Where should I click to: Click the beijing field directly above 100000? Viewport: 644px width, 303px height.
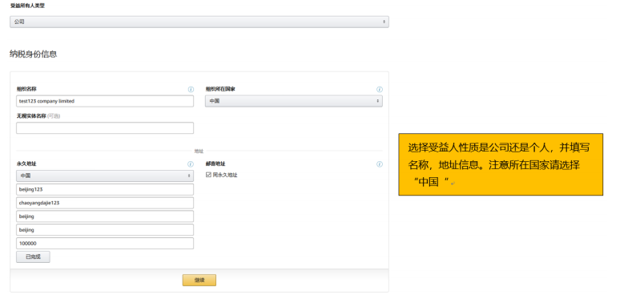click(x=105, y=230)
